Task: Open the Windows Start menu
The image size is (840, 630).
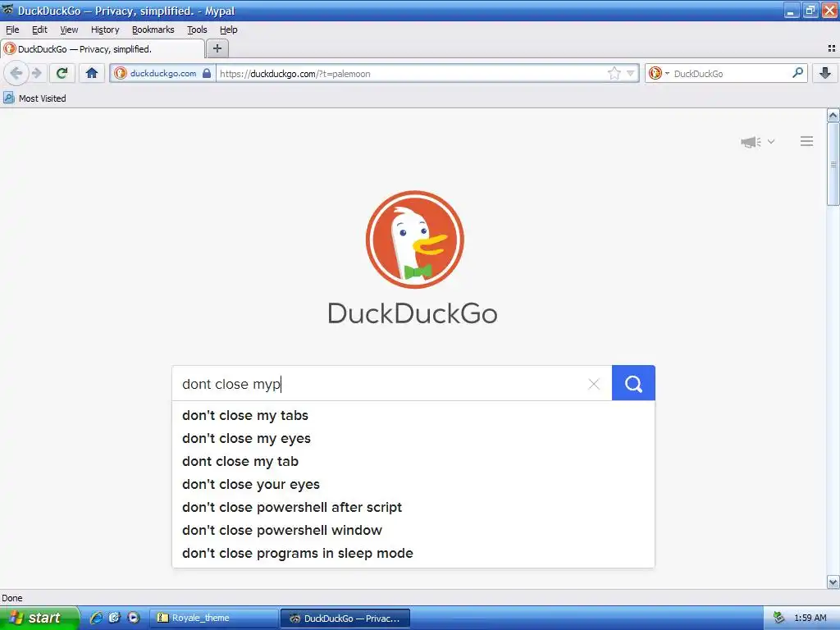Action: coord(39,618)
